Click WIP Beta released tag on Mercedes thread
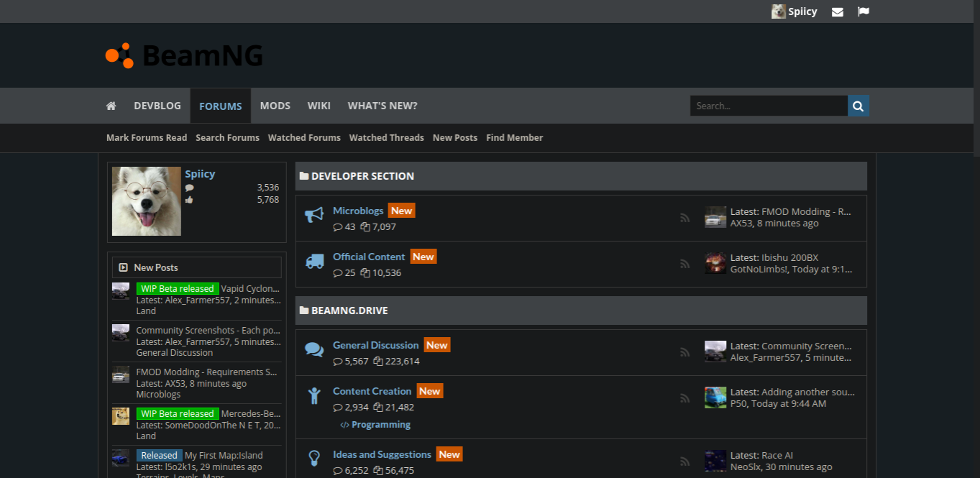Screen dimensions: 980x478 click(178, 414)
